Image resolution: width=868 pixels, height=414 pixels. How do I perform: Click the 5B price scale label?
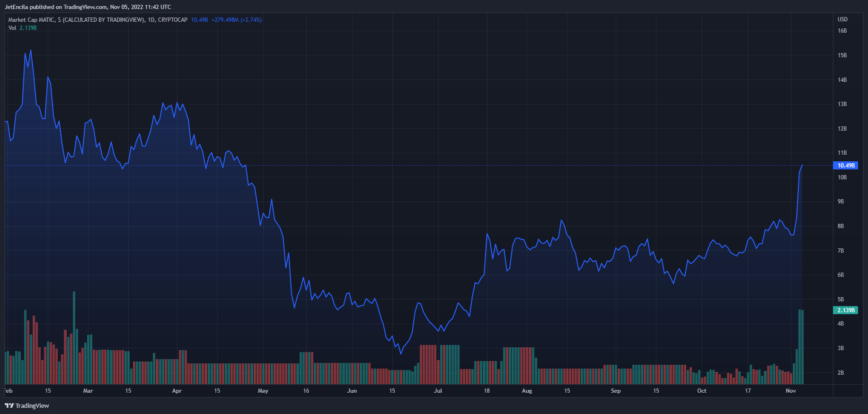pos(841,299)
